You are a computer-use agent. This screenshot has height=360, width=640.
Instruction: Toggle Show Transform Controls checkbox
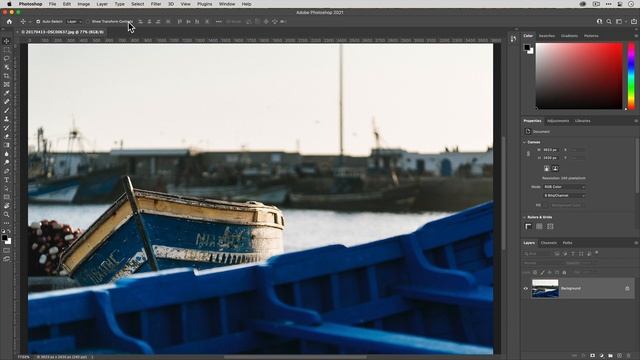pos(88,22)
